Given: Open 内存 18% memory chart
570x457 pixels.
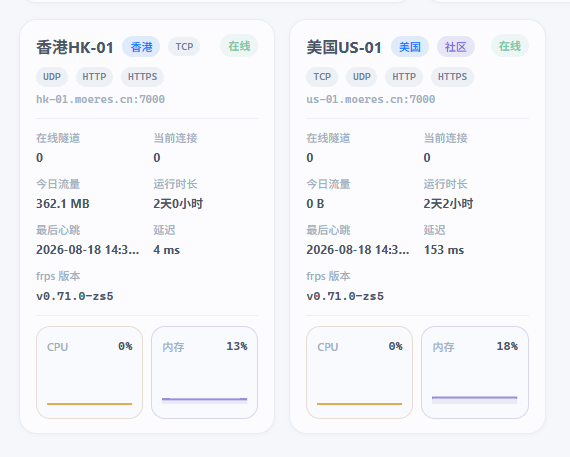Looking at the screenshot, I should click(475, 372).
